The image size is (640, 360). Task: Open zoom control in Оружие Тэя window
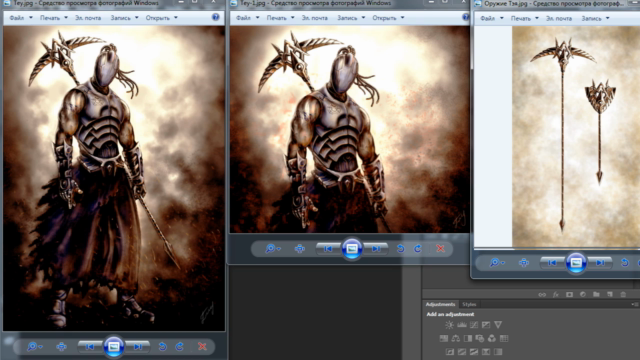coord(497,262)
